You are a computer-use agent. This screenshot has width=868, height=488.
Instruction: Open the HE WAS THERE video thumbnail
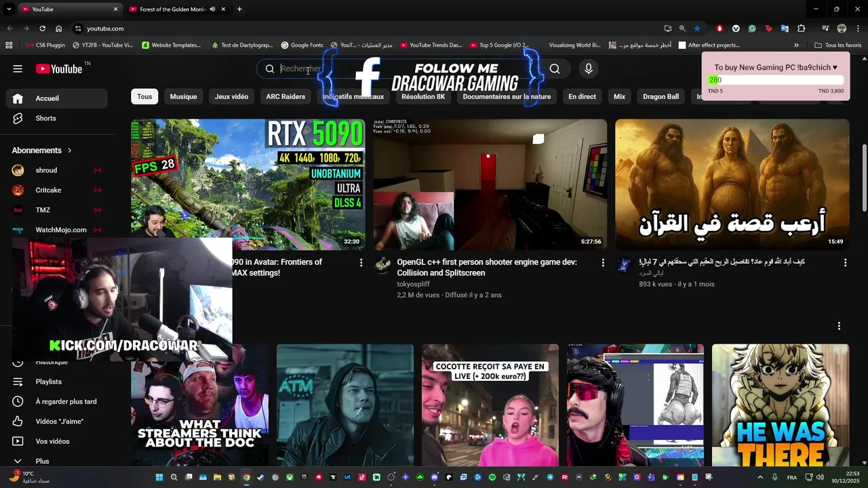781,405
